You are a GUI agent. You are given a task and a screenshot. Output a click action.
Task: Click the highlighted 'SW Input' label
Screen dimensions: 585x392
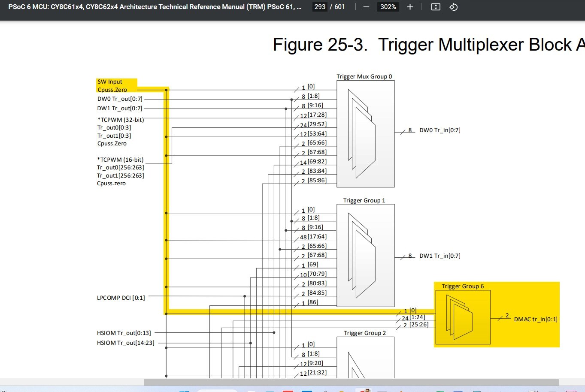(x=110, y=81)
